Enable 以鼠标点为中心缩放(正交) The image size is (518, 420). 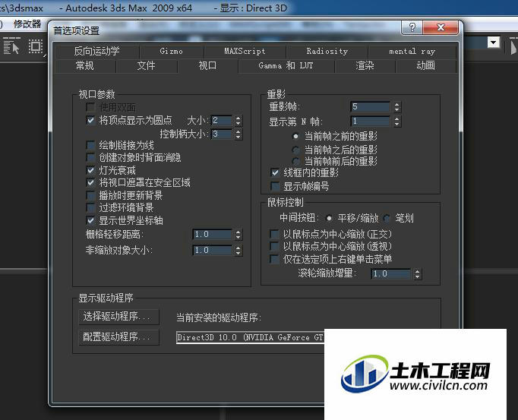(x=274, y=234)
